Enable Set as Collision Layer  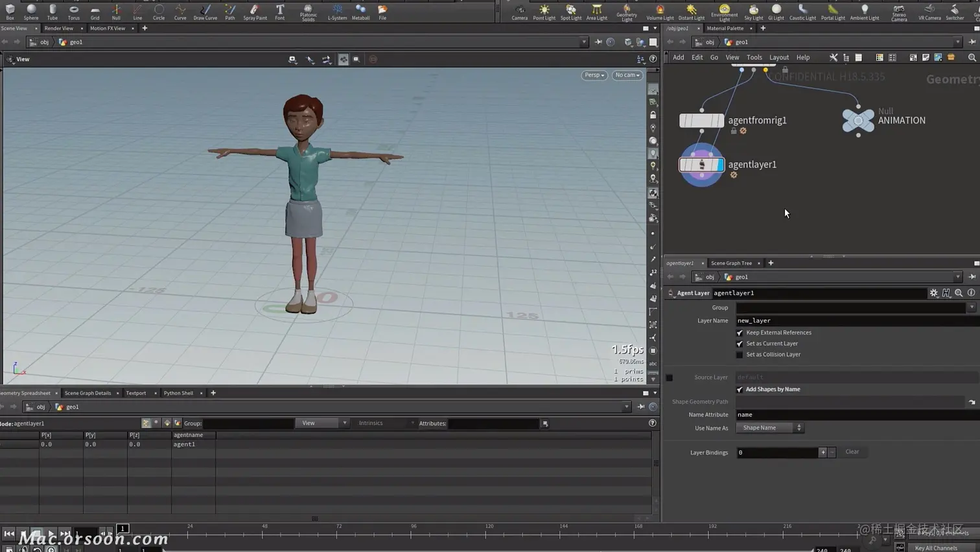tap(740, 355)
